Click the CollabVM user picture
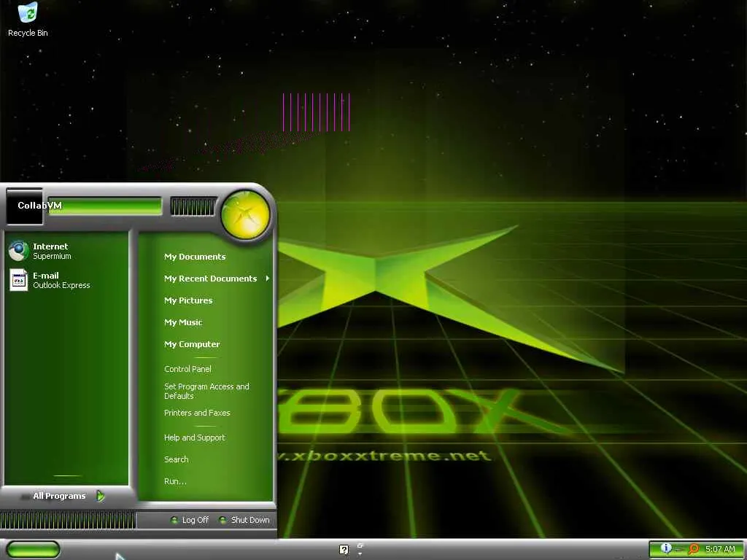Screen dimensions: 747x560 coord(24,206)
